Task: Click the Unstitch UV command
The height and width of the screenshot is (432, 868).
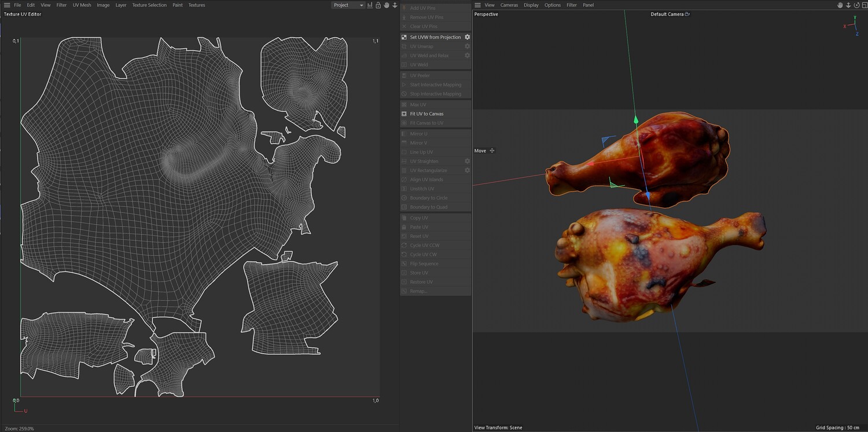Action: (435, 189)
